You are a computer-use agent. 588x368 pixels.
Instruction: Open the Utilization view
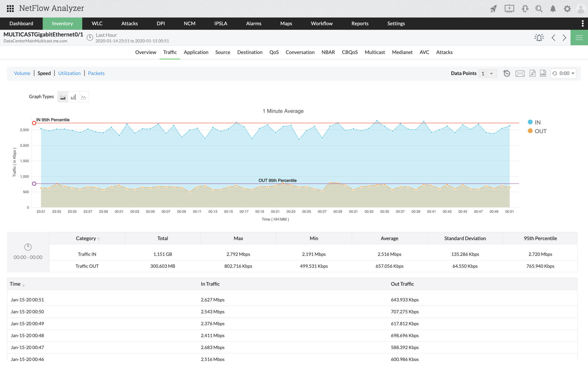point(69,73)
